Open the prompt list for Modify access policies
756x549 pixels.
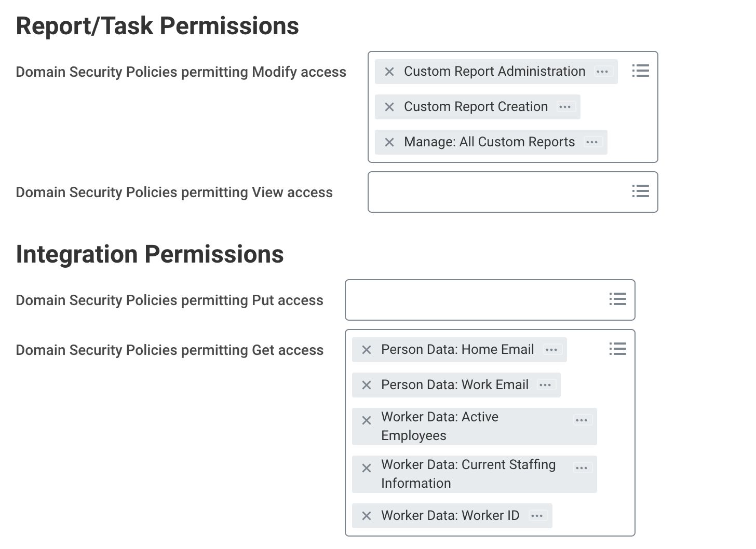point(640,71)
